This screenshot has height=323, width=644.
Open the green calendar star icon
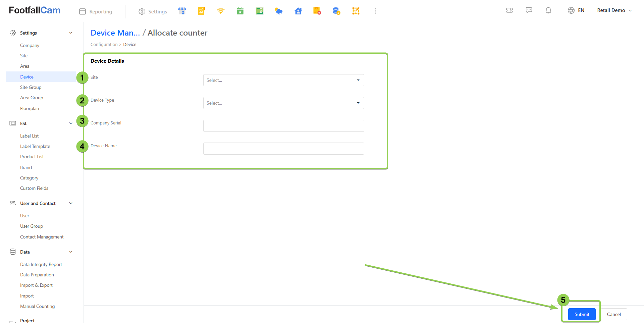pos(240,11)
